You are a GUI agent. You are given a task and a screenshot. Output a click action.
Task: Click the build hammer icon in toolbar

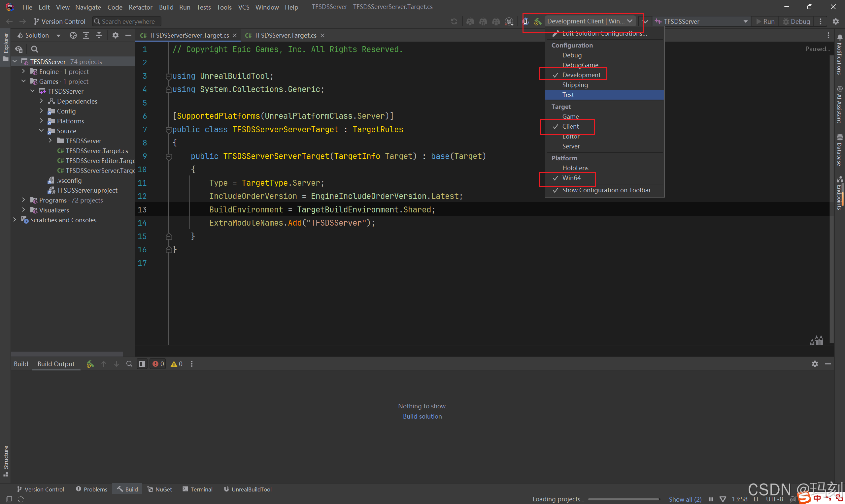(537, 21)
